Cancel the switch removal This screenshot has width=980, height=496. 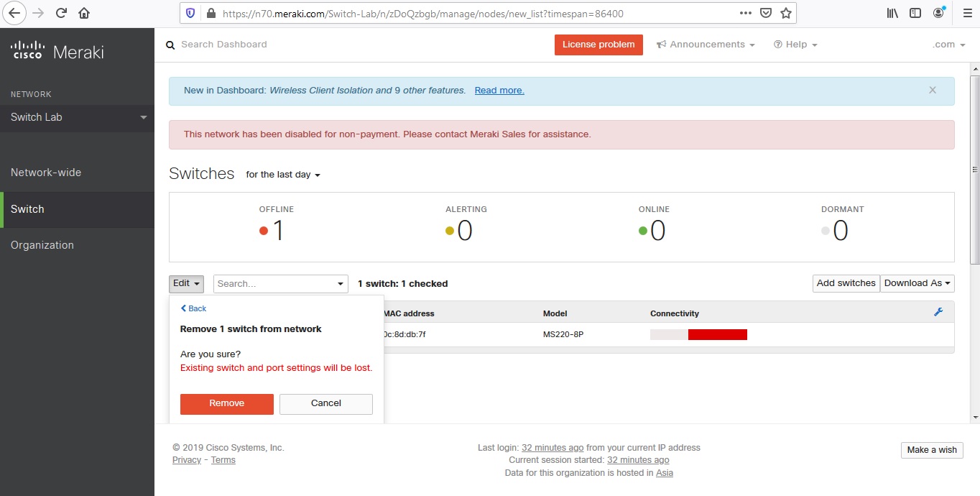click(326, 404)
